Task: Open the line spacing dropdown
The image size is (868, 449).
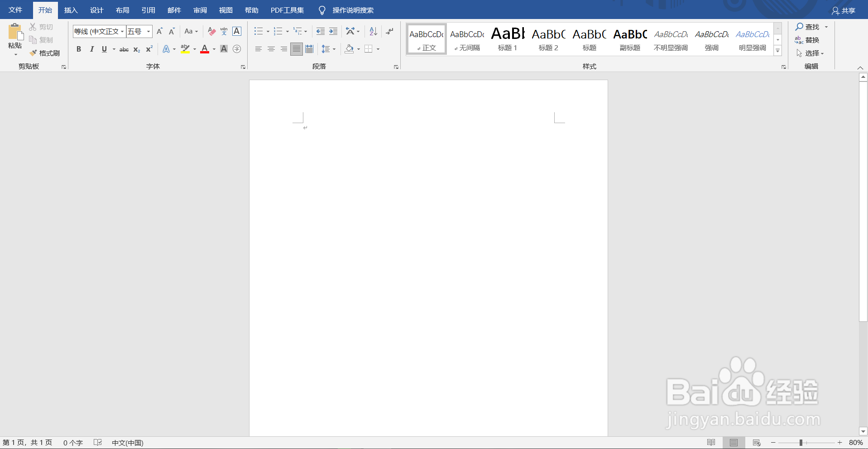Action: (334, 49)
